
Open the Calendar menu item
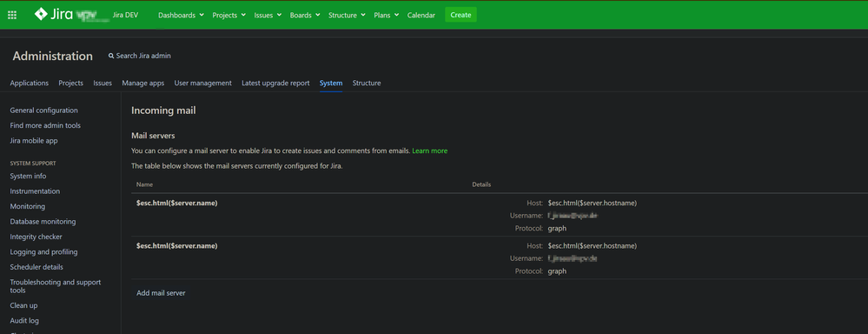tap(421, 15)
